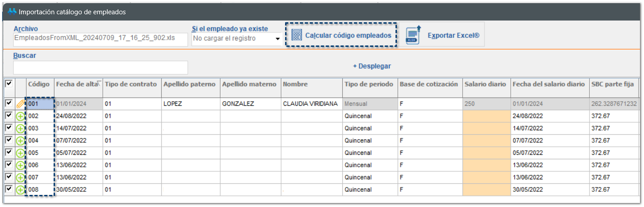644x207 pixels.
Task: Click the Apellido paterno column header
Action: (x=189, y=84)
